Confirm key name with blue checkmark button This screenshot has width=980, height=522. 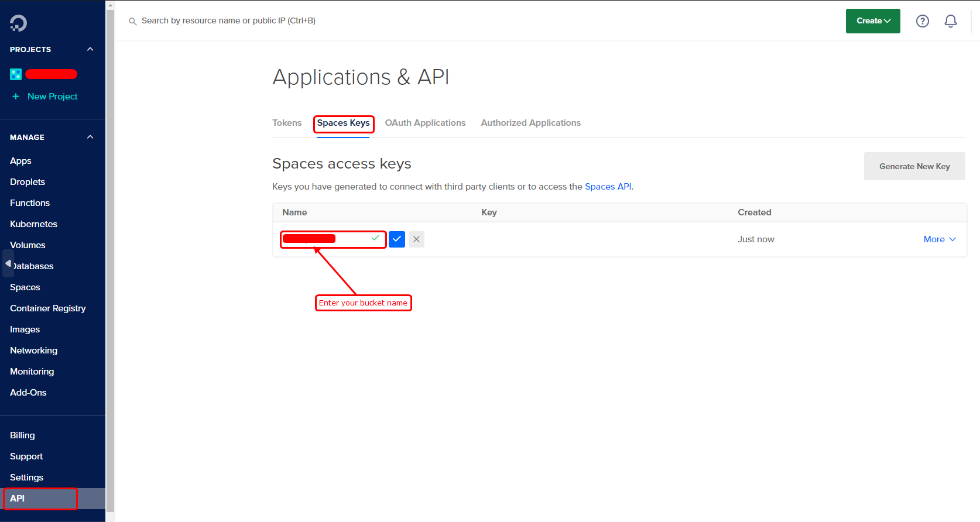397,239
